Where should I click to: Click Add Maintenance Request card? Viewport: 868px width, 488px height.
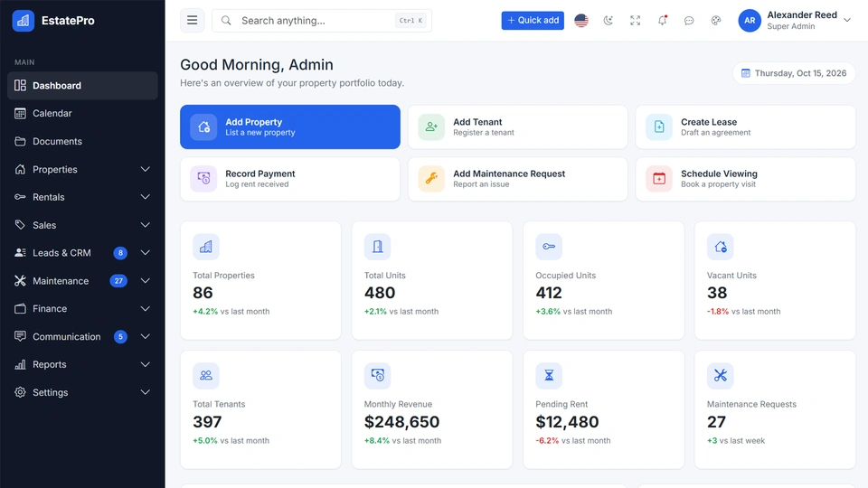tap(517, 179)
